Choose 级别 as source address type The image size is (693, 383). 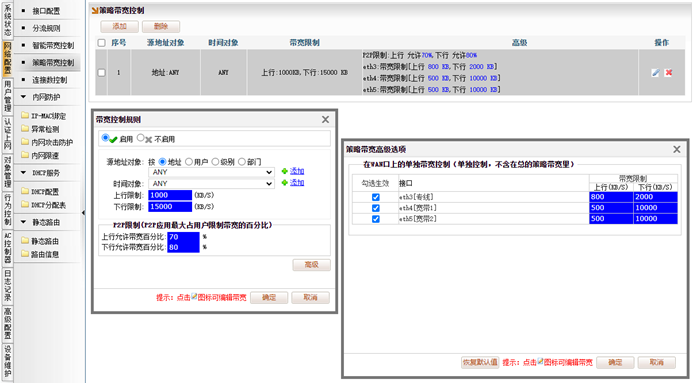pos(215,162)
